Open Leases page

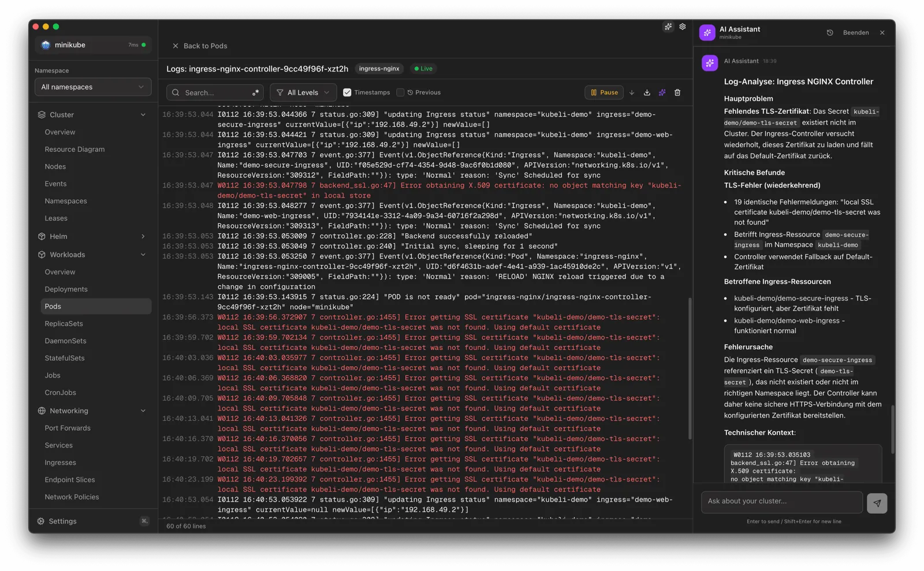coord(56,219)
